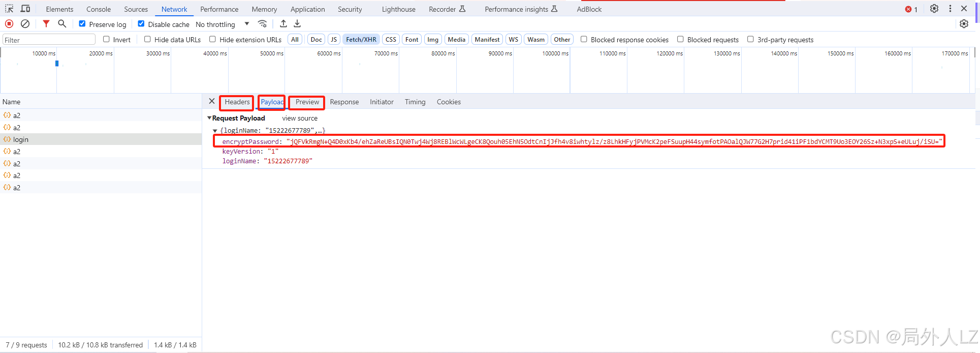Screen dimensions: 980x353
Task: Open the DevTools three-dot menu
Action: click(x=950, y=9)
